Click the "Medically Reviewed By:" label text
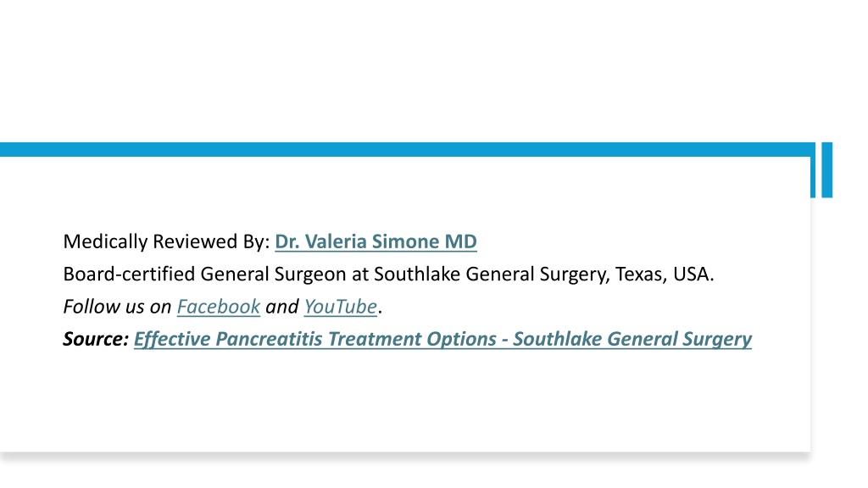Viewport: 868px width, 488px height. (x=167, y=241)
